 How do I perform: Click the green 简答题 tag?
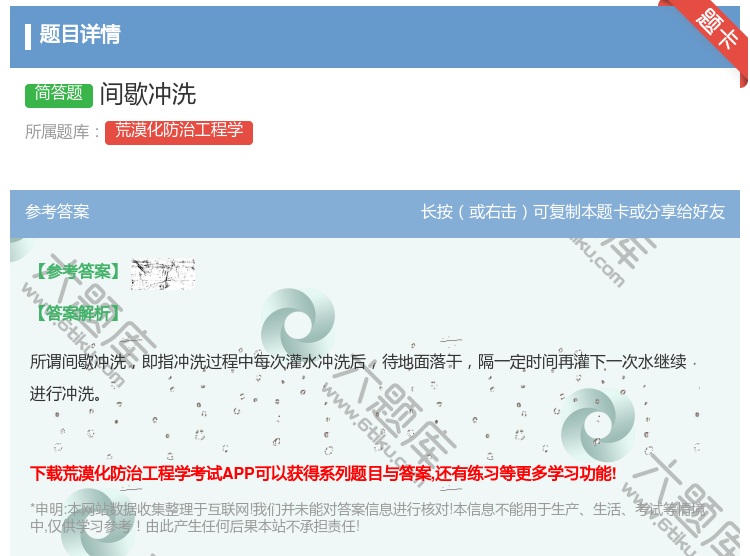(59, 95)
